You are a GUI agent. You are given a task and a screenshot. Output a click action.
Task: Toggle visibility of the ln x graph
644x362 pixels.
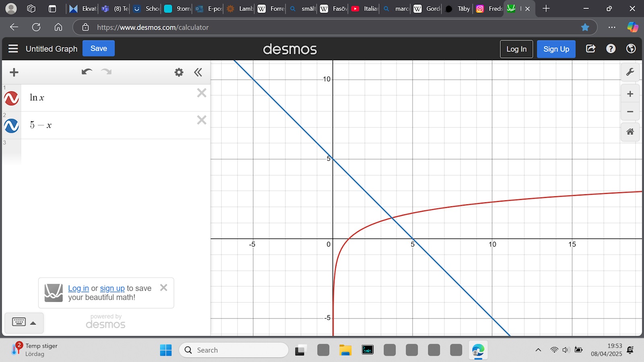[11, 98]
